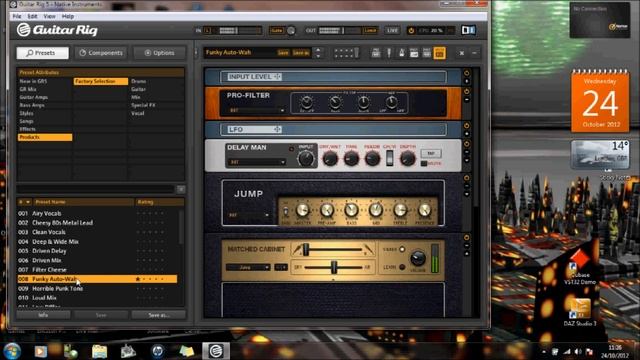Flip the Delay Man Cho/Vib switch
Screen dimensions: 640x360
tap(390, 158)
